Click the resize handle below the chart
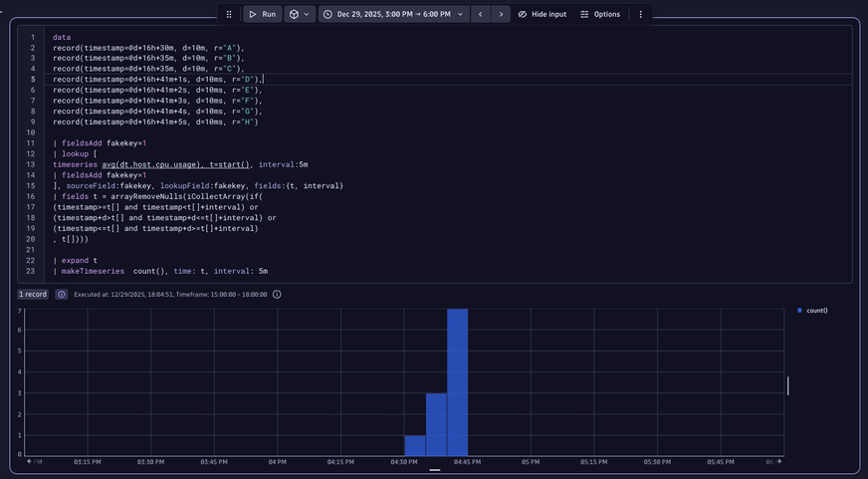 tap(435, 470)
